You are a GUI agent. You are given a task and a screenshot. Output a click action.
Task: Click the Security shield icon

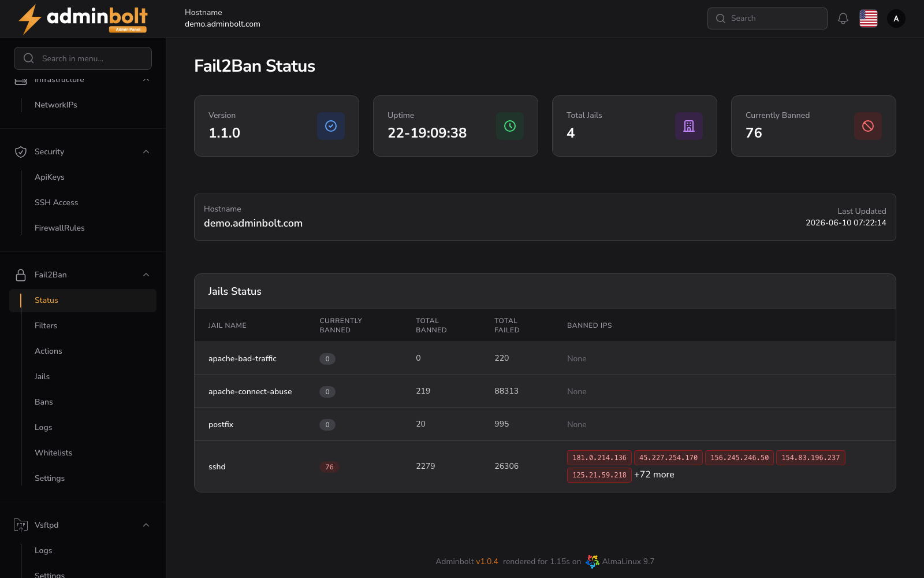point(21,151)
